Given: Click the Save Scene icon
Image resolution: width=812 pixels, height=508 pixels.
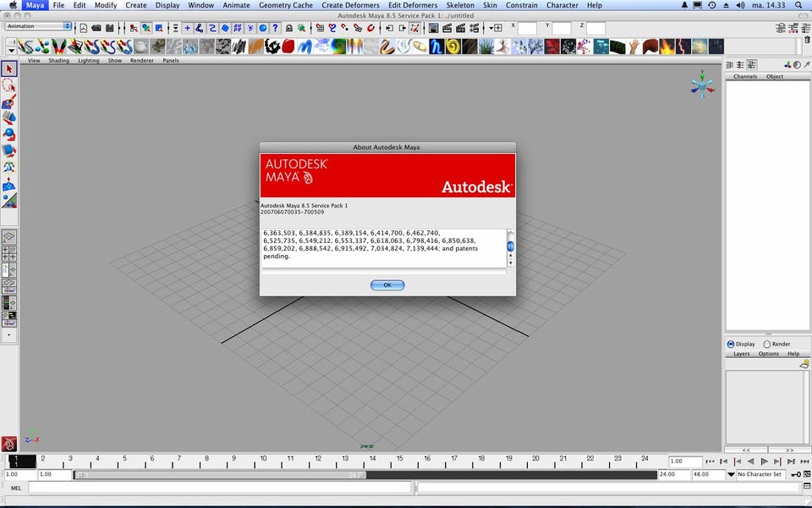Looking at the screenshot, I should (110, 28).
